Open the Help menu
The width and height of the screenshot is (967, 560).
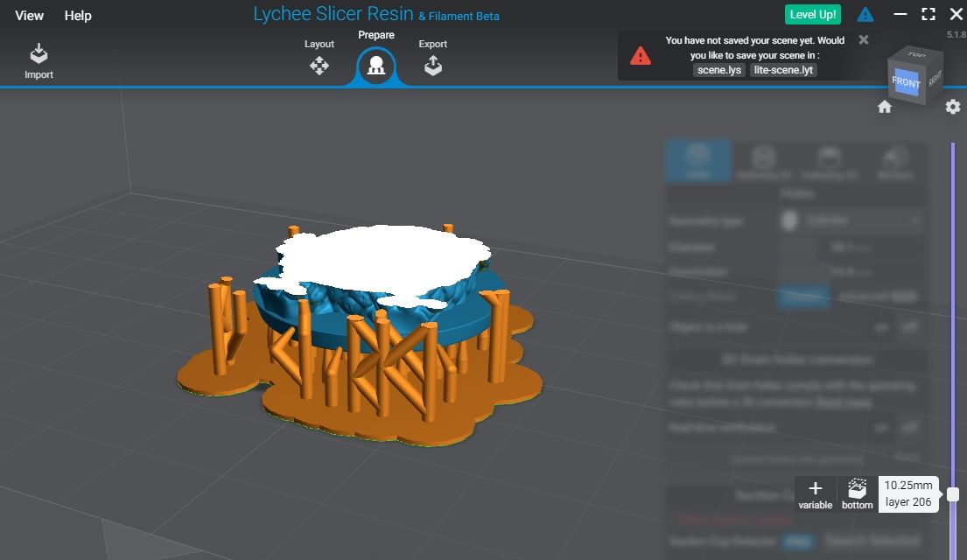(x=78, y=16)
